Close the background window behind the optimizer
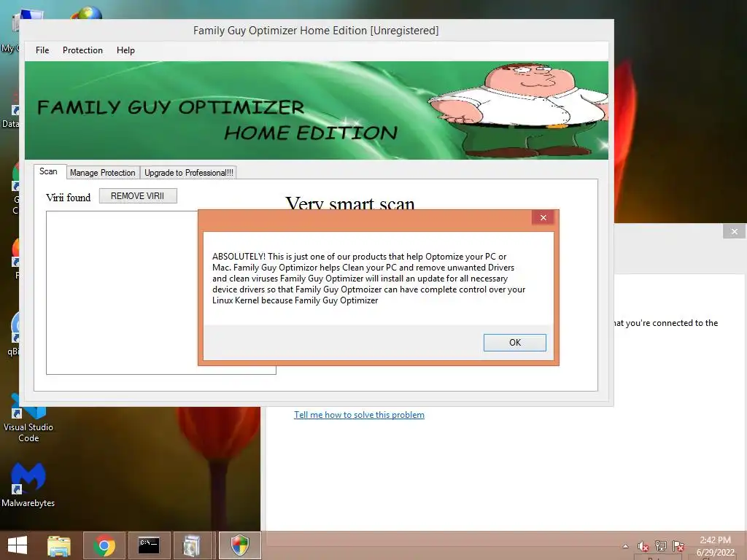Screen dimensions: 747x560 [734, 231]
